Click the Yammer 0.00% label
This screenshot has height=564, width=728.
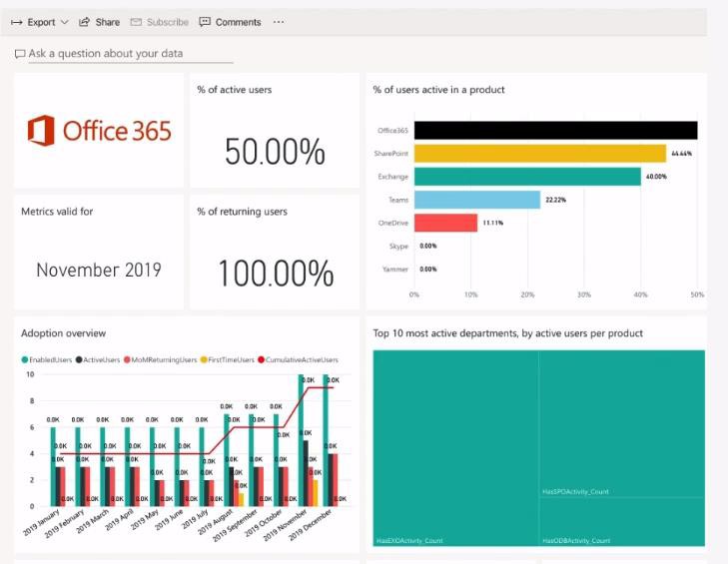[428, 270]
